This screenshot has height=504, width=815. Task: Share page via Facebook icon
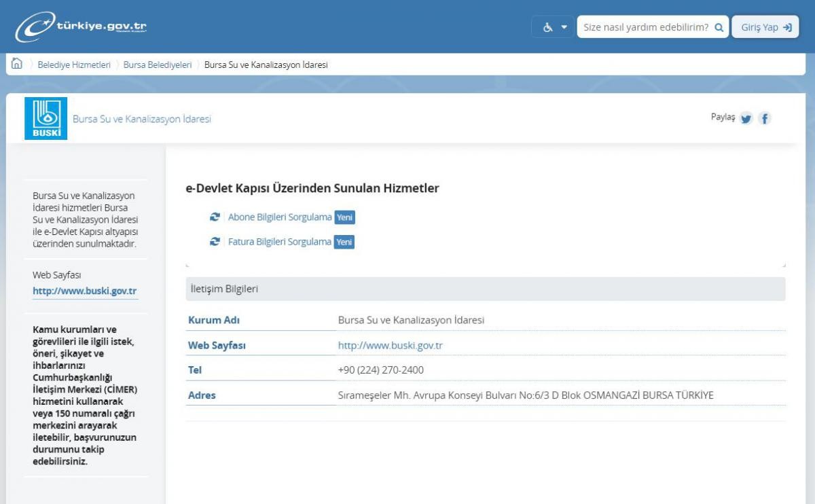(x=765, y=118)
